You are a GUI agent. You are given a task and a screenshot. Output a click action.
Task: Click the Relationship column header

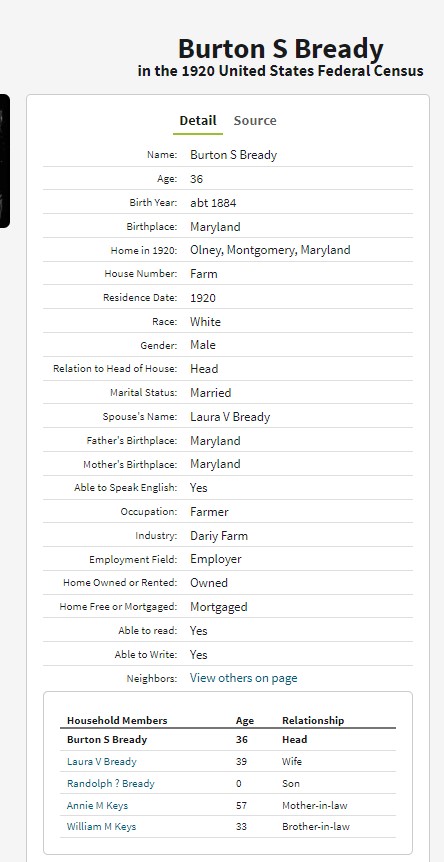(313, 720)
